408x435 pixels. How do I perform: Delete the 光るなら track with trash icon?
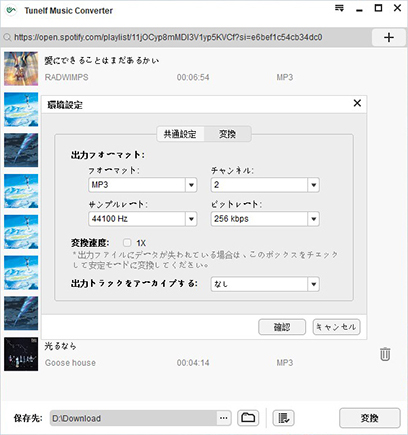(x=385, y=354)
